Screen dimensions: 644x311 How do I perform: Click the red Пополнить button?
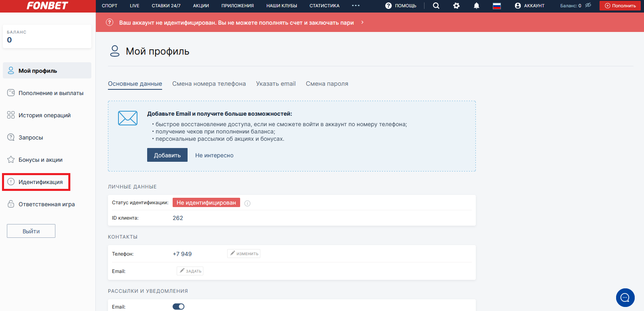620,6
